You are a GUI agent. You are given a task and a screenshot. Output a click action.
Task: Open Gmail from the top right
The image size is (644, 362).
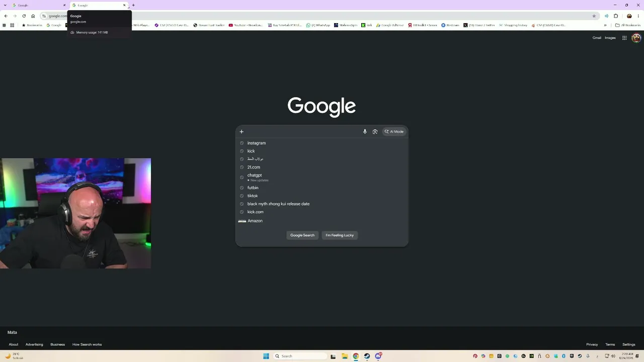coord(597,38)
